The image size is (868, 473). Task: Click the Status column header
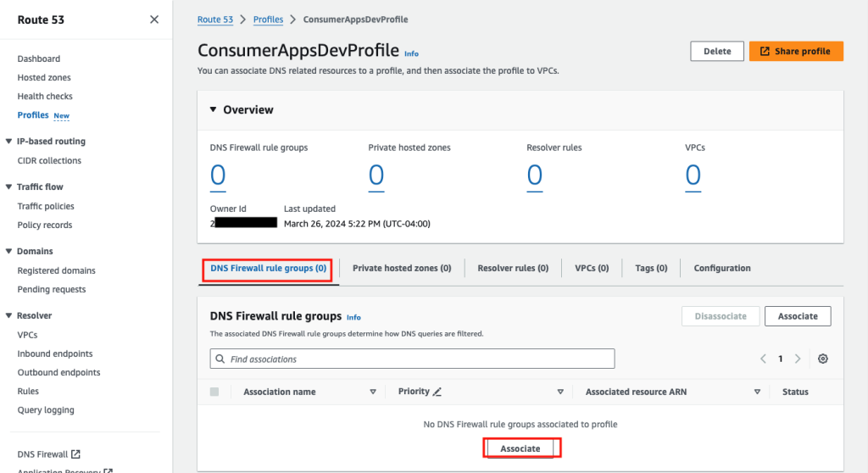coord(795,392)
